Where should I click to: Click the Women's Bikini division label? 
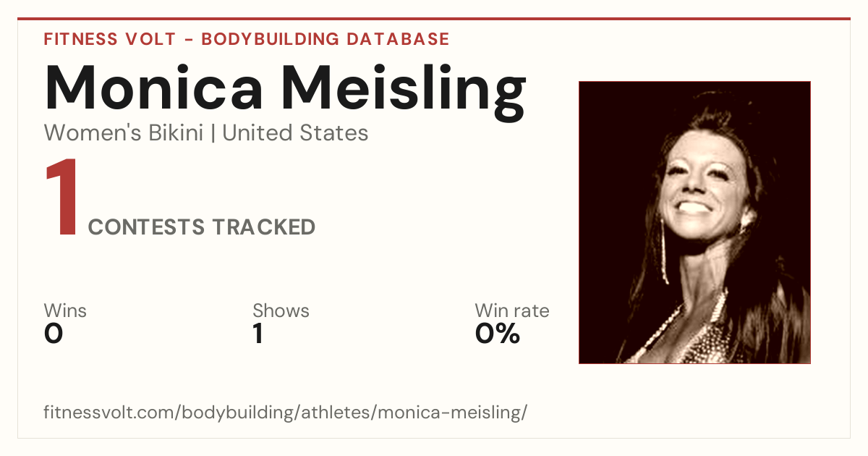point(124,133)
